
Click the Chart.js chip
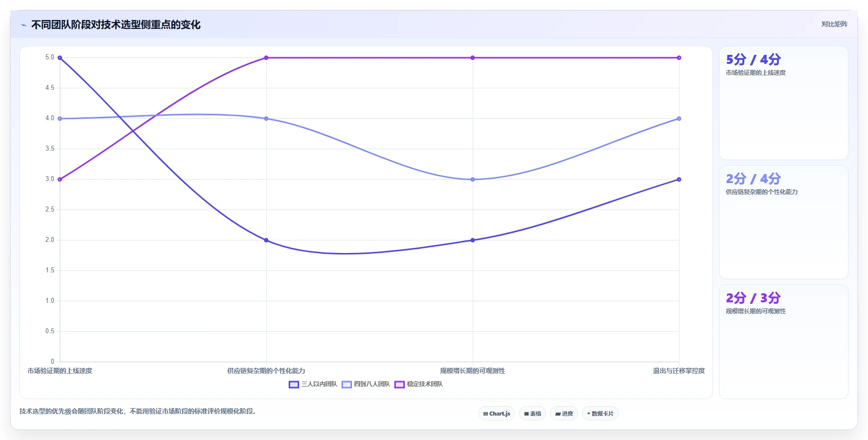pyautogui.click(x=497, y=414)
